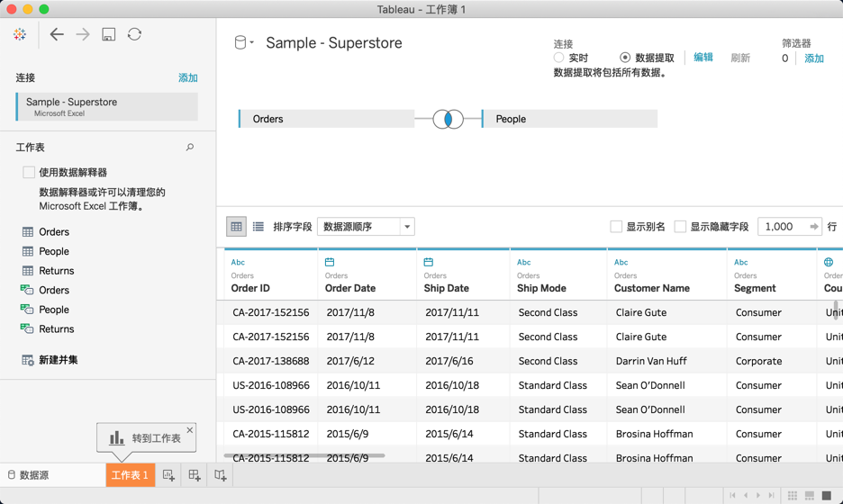The image size is (843, 504).
Task: Click the Customer Name Abc type icon
Action: click(x=621, y=262)
